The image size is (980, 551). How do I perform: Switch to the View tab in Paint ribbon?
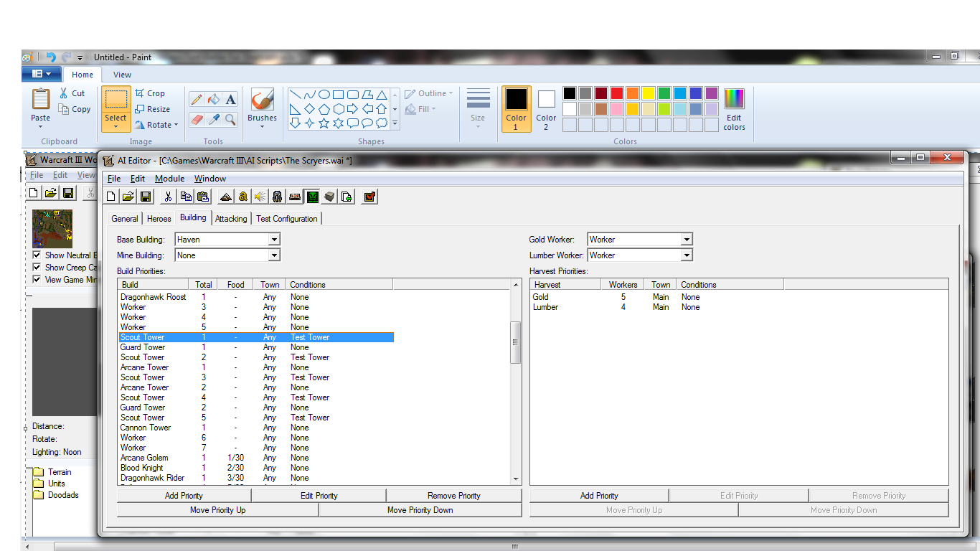[123, 75]
